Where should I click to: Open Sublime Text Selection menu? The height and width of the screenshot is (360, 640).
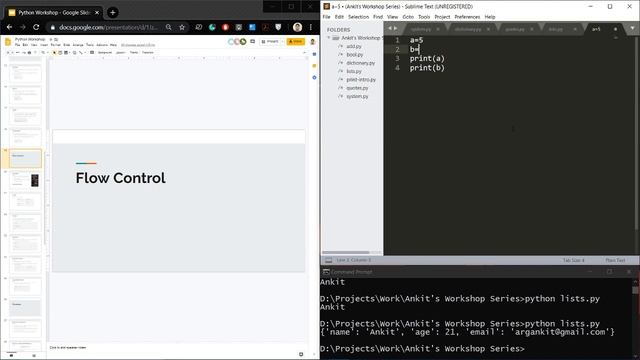pos(358,17)
